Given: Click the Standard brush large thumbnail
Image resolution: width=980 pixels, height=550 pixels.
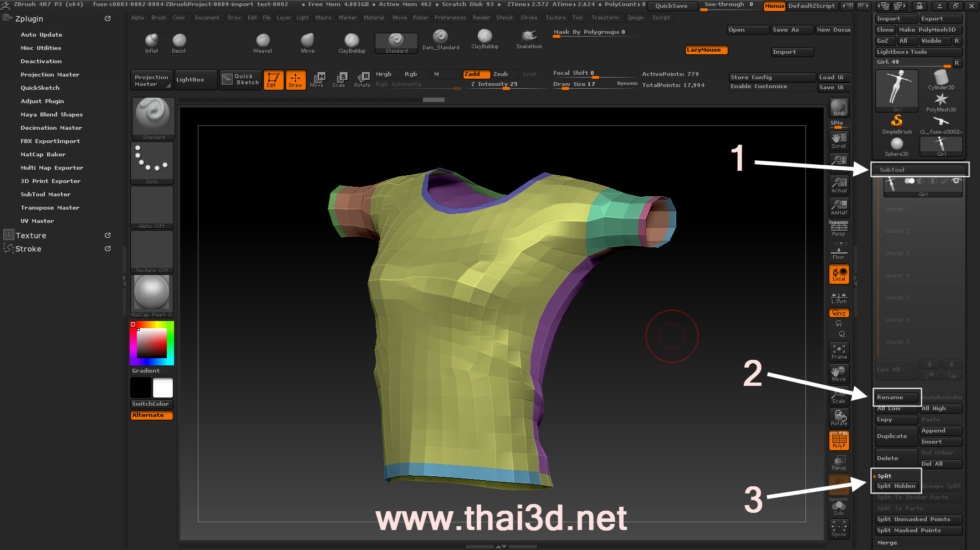Looking at the screenshot, I should [x=154, y=115].
